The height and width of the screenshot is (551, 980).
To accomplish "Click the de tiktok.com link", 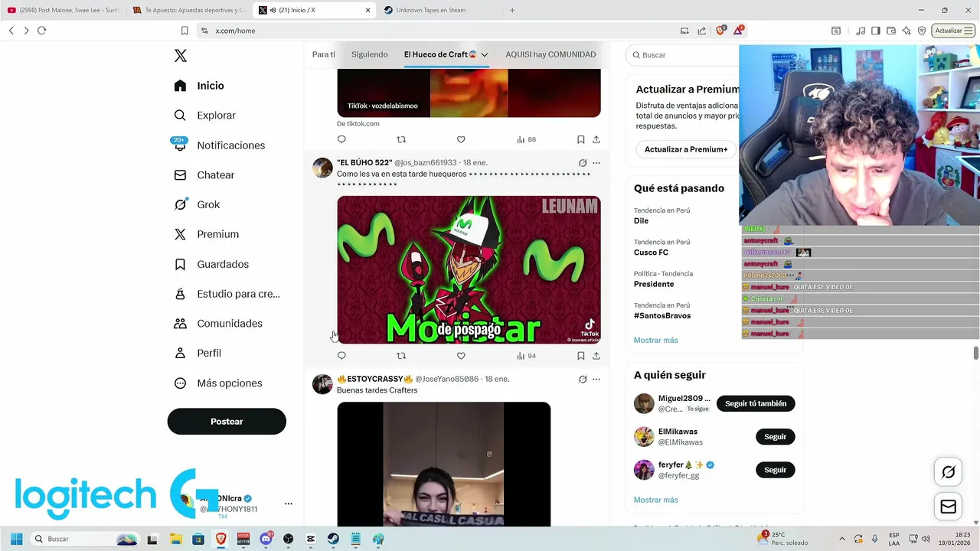I will pos(358,123).
